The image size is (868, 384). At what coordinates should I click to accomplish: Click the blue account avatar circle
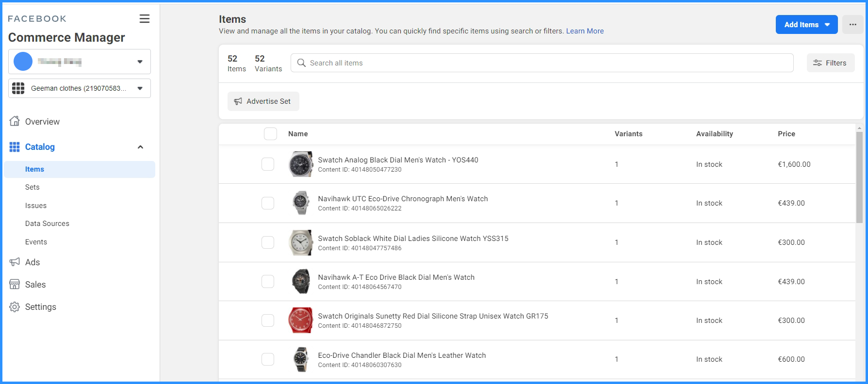[x=23, y=62]
